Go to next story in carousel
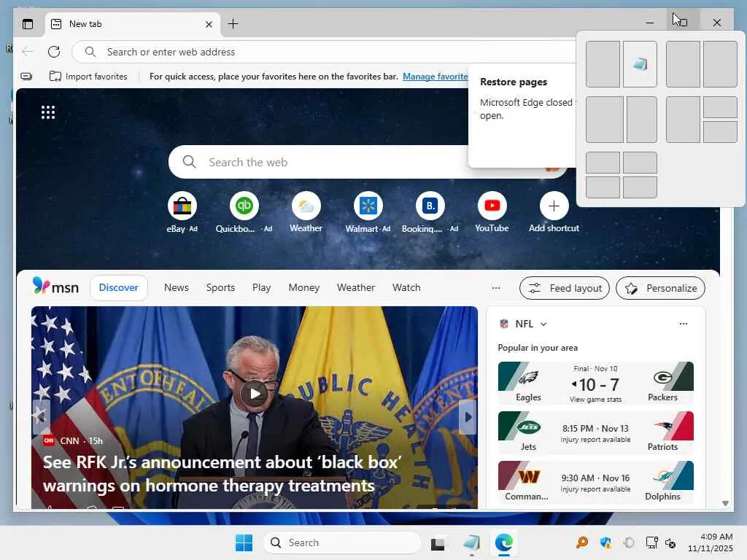This screenshot has width=747, height=560. click(468, 417)
